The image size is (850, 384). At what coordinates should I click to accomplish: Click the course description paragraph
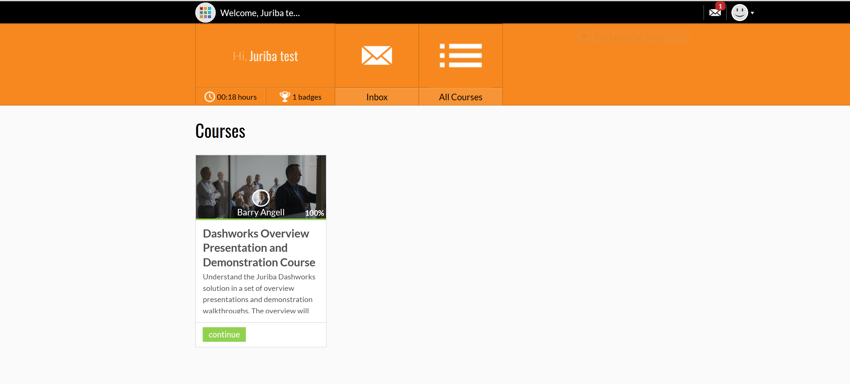click(x=259, y=294)
